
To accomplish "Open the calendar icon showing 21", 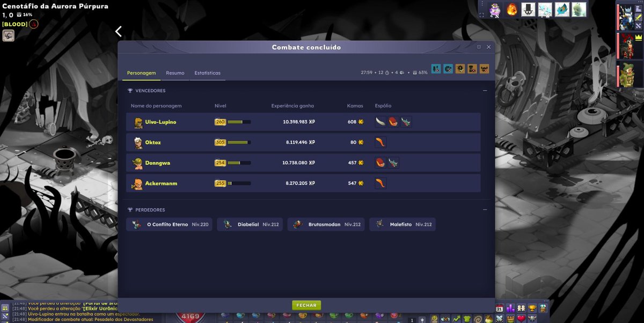I will coord(500,309).
